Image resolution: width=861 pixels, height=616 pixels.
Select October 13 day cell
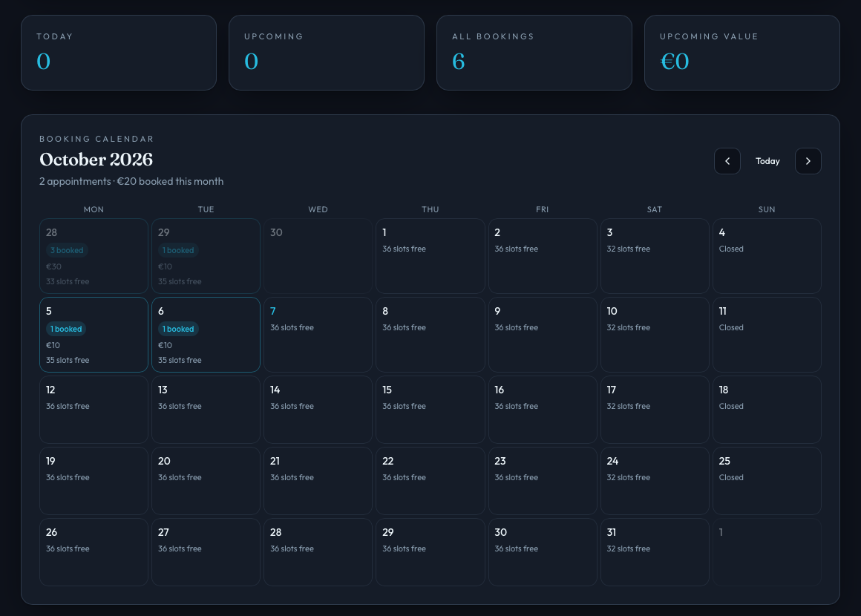tap(206, 410)
